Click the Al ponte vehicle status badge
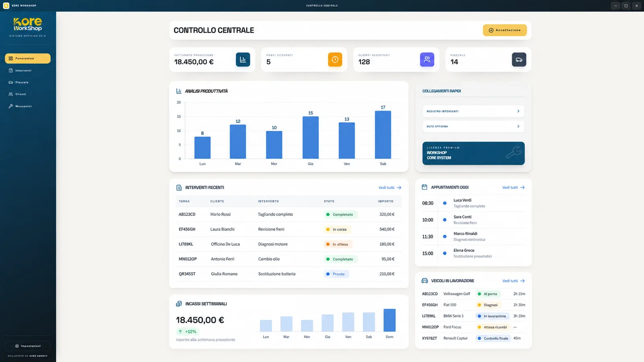The height and width of the screenshot is (362, 644). tap(488, 294)
